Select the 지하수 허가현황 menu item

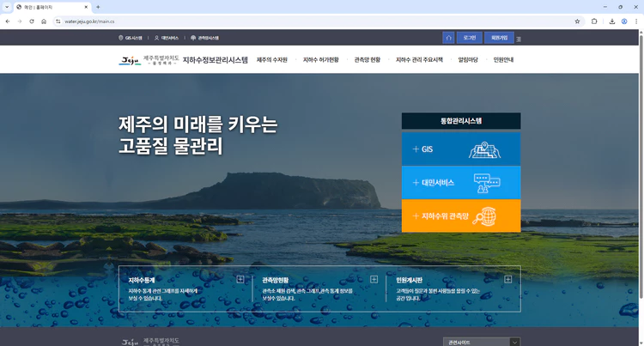(x=321, y=60)
